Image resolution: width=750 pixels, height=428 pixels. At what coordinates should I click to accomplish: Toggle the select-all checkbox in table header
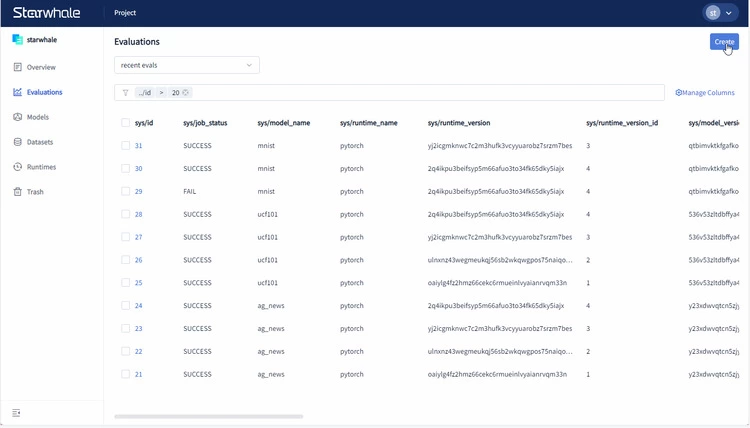pos(126,123)
